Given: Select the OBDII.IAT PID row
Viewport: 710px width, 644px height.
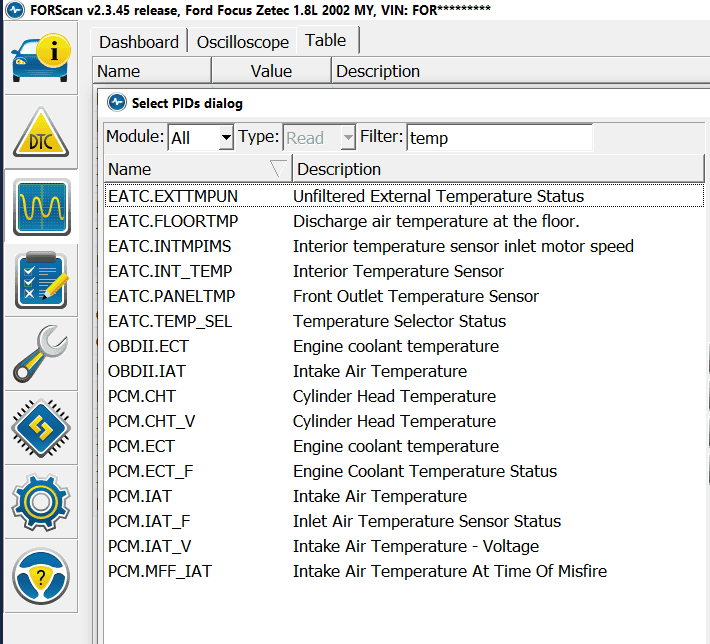Looking at the screenshot, I should (404, 371).
